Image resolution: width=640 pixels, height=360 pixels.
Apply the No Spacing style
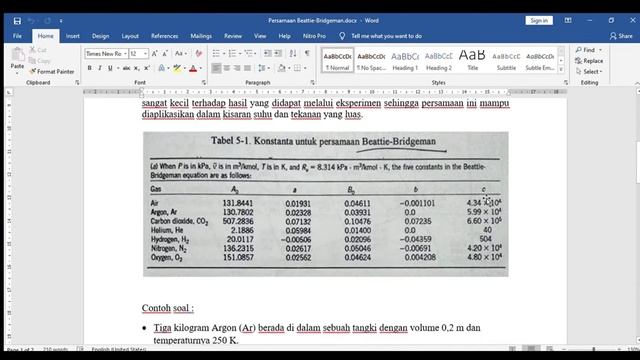click(371, 60)
